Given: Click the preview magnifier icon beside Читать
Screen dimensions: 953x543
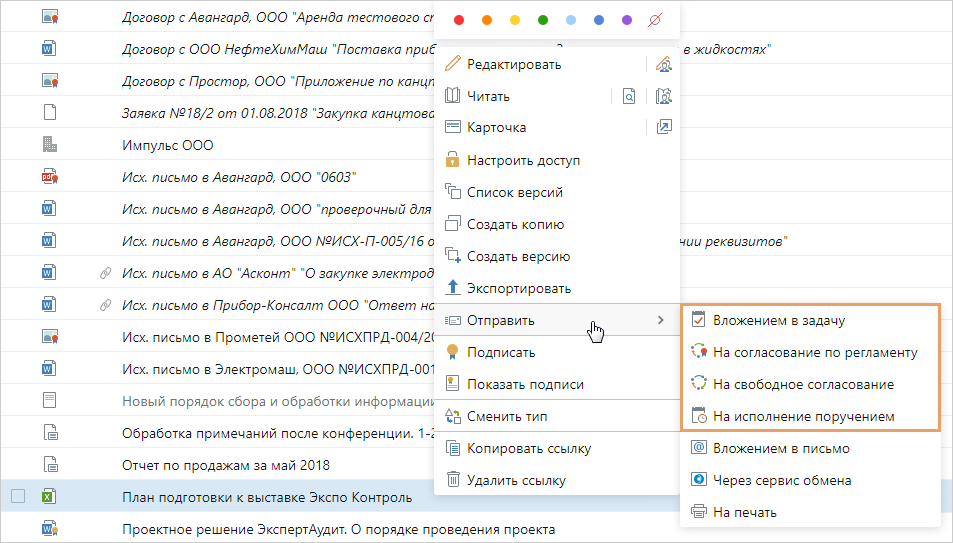Looking at the screenshot, I should coord(629,97).
